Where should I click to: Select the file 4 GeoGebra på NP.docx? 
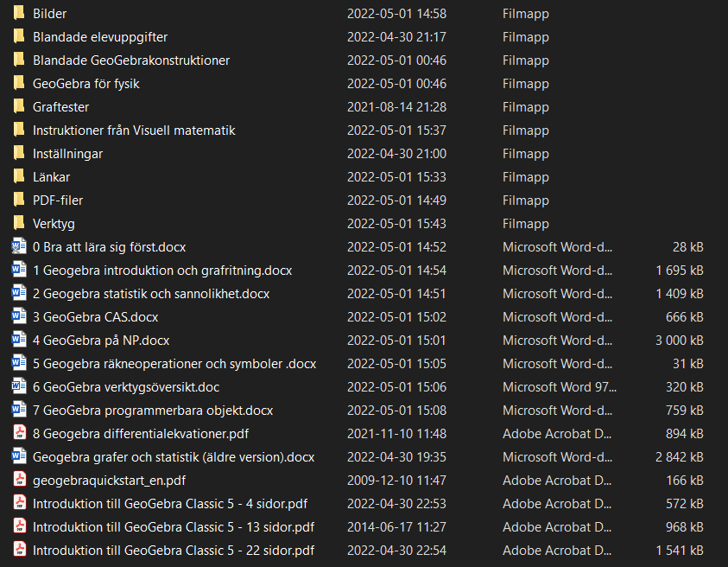coord(101,341)
